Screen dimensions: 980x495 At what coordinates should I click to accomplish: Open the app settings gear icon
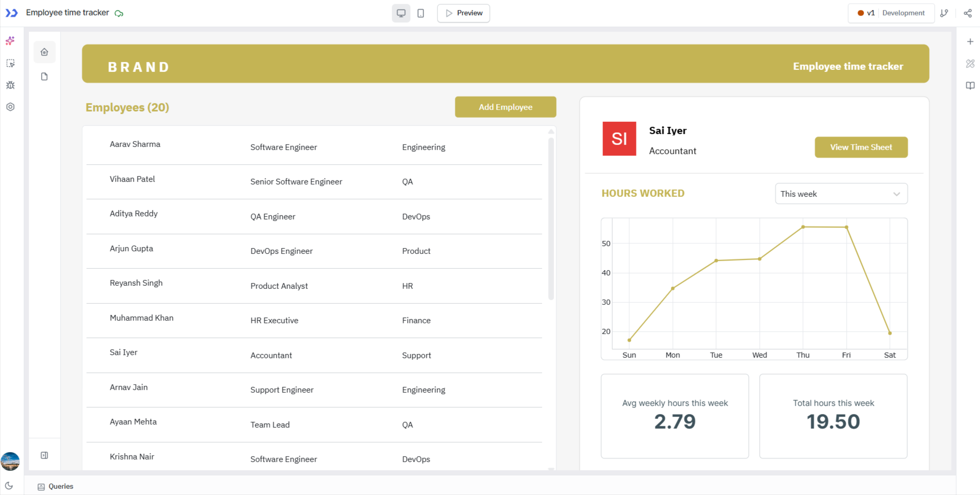click(x=10, y=106)
